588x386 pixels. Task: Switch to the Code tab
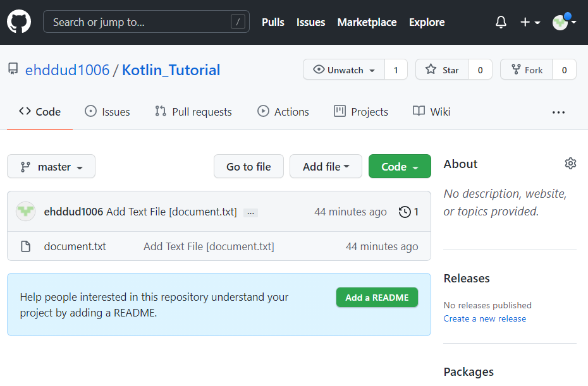coord(40,112)
